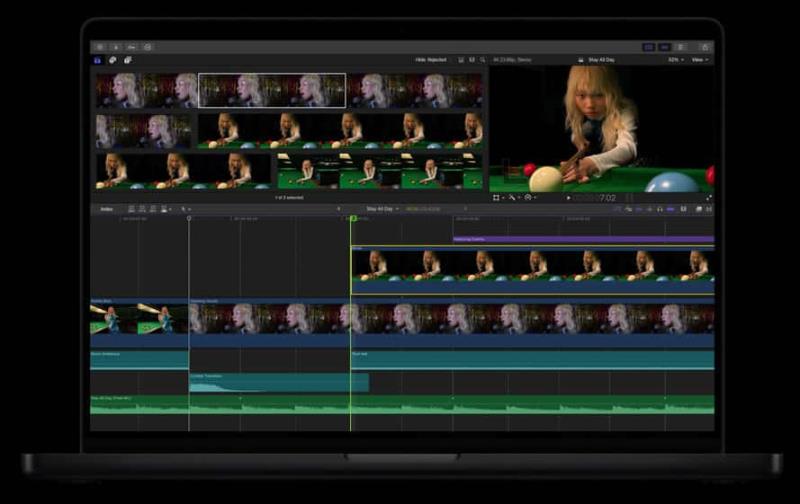This screenshot has width=800, height=504.
Task: Select the connected pool player clip
Action: [533, 270]
